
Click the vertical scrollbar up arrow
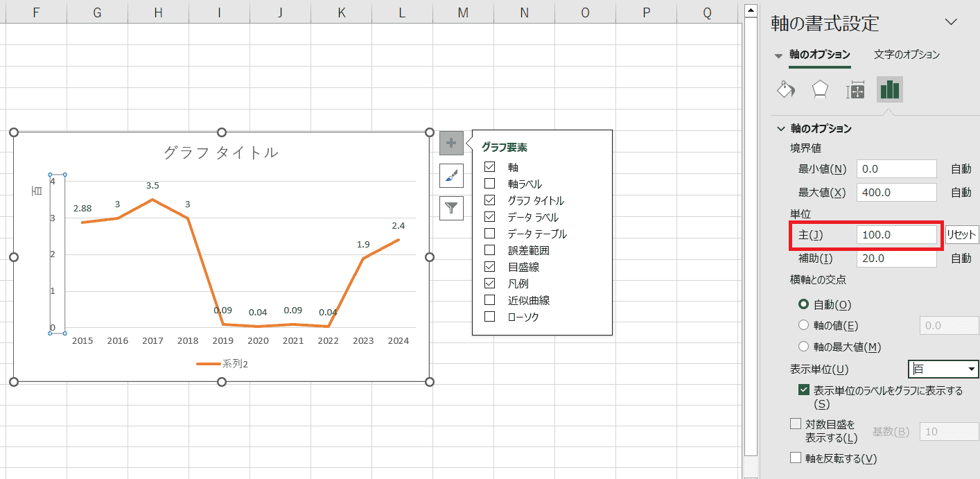pyautogui.click(x=750, y=10)
